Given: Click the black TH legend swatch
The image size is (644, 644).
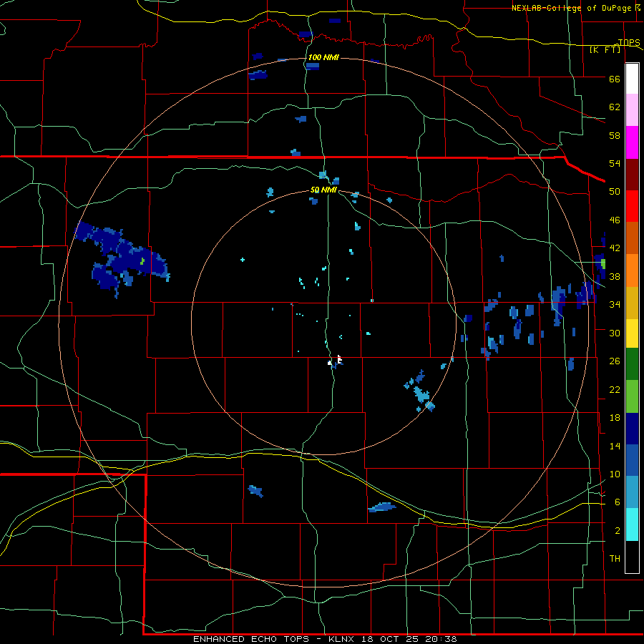Looking at the screenshot, I should click(632, 557).
